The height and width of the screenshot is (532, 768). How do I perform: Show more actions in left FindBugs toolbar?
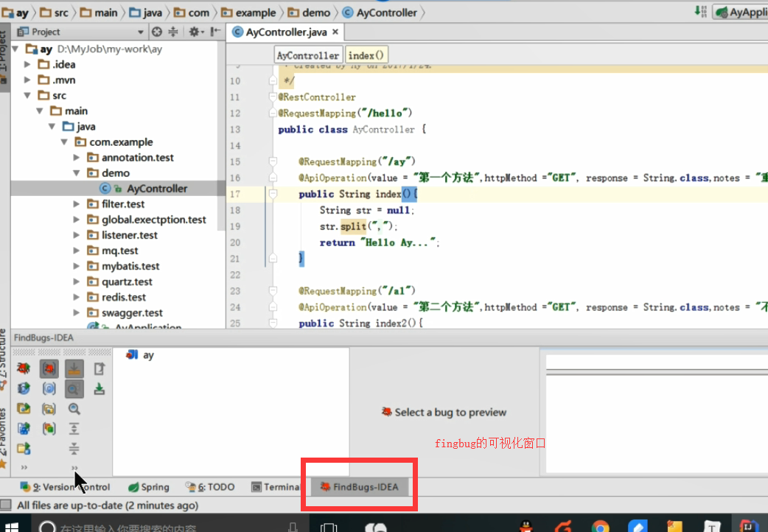point(24,467)
